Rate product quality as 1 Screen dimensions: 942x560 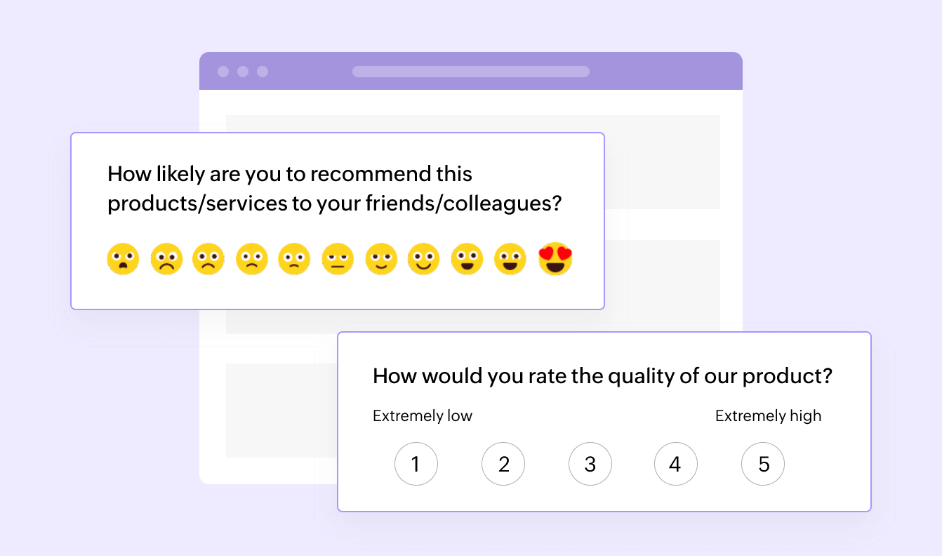(x=416, y=464)
